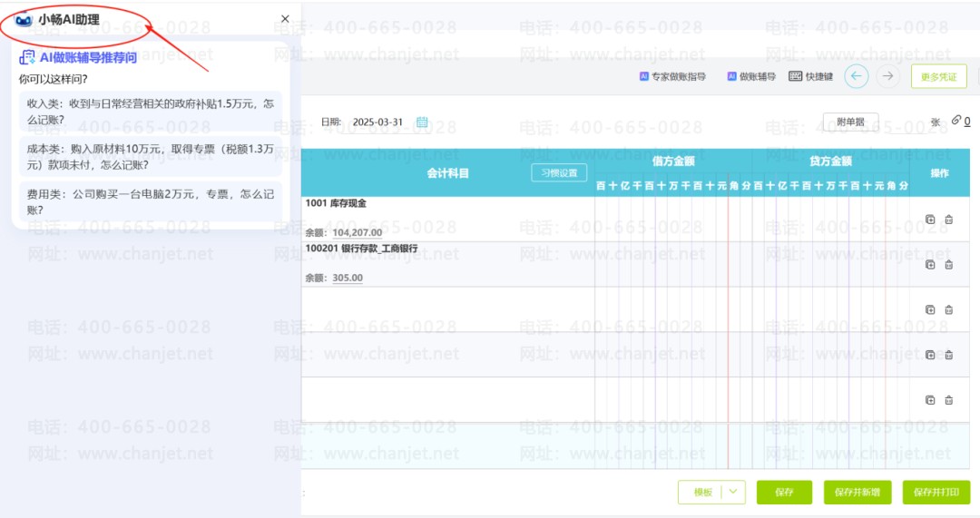980x518 pixels.
Task: Click the 更多凭证 button
Action: click(939, 76)
